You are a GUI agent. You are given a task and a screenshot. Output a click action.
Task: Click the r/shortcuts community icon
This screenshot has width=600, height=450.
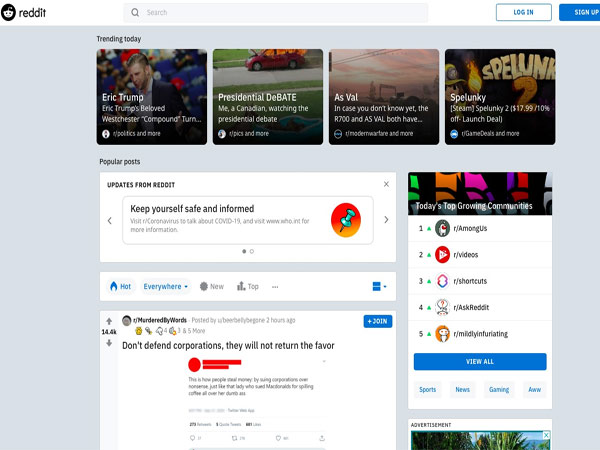tap(443, 281)
